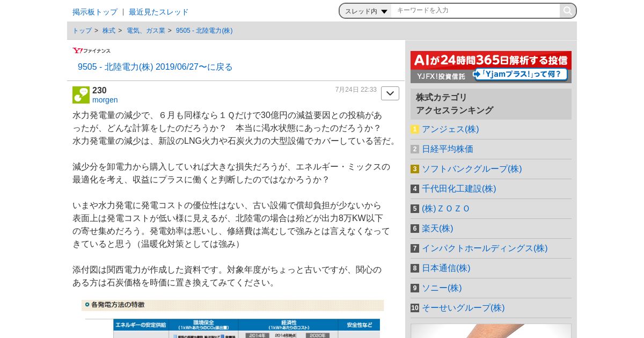Open ranking item 楽天(株)
This screenshot has width=644, height=338.
coord(437,229)
